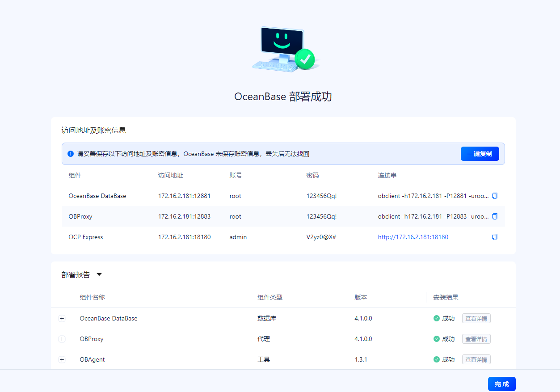Select the address 172.16.2.181:12881
This screenshot has height=392, width=560.
184,196
